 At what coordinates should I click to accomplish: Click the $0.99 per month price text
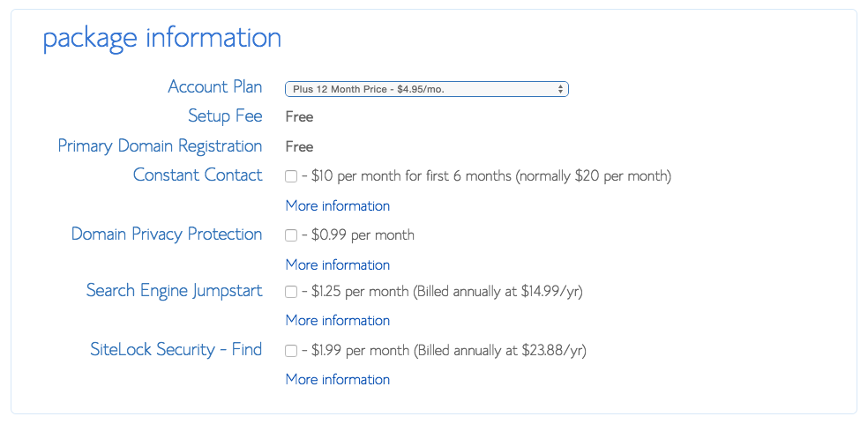363,235
